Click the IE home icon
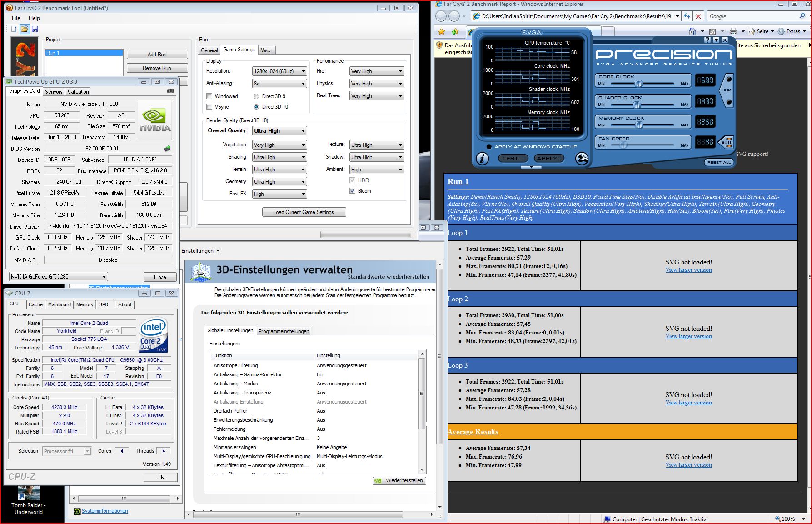812x524 pixels. 692,31
